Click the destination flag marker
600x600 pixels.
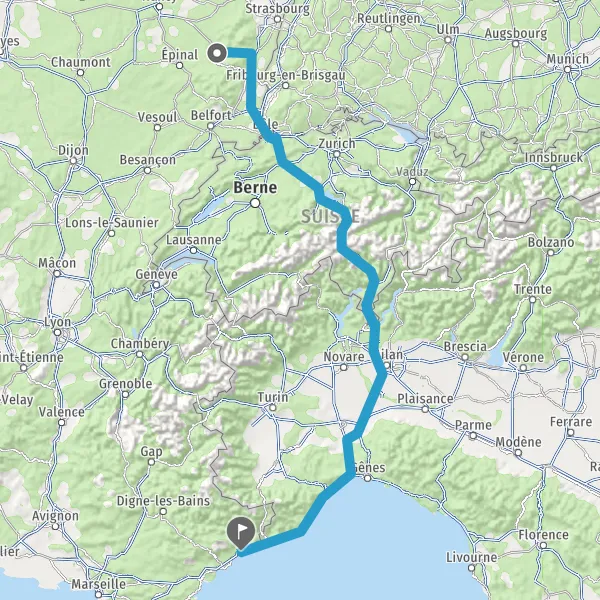click(x=241, y=533)
